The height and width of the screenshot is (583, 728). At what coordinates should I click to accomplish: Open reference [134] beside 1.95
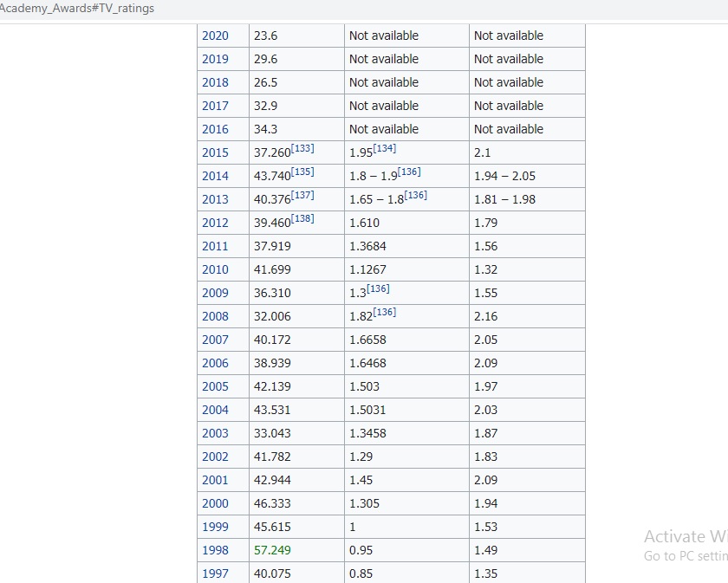(x=384, y=149)
